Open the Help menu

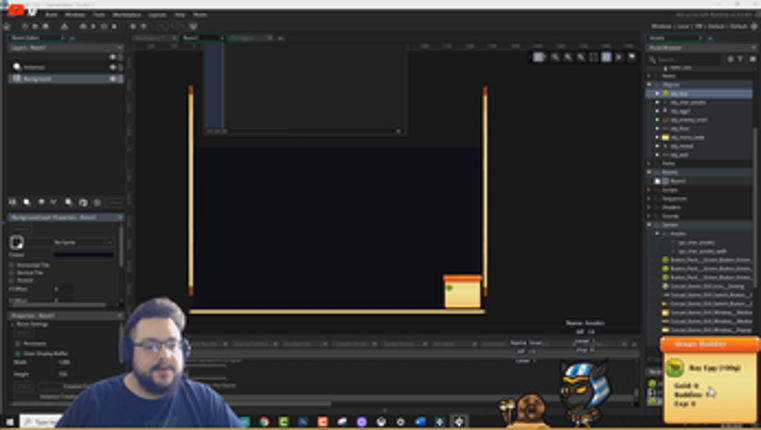(x=180, y=15)
